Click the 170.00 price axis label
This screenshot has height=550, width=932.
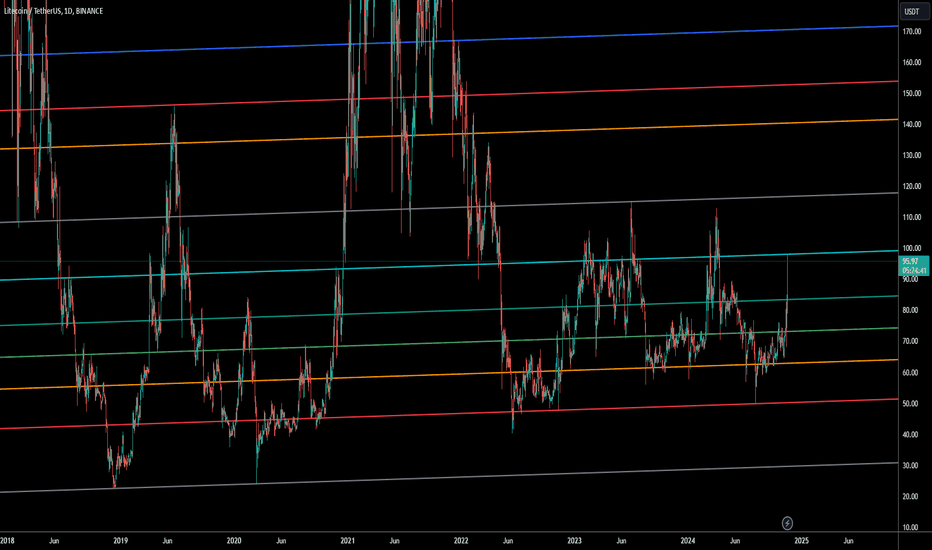(x=912, y=32)
